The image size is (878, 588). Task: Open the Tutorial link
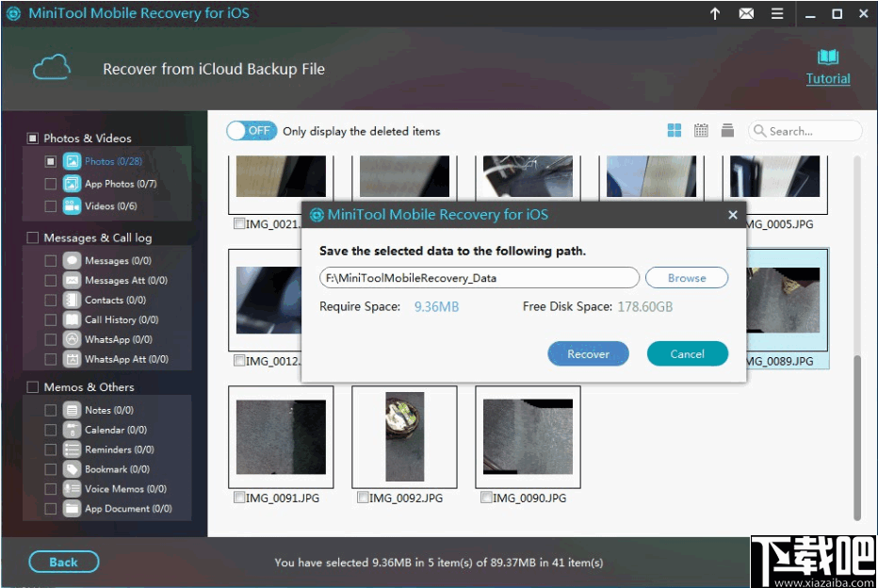(x=828, y=79)
